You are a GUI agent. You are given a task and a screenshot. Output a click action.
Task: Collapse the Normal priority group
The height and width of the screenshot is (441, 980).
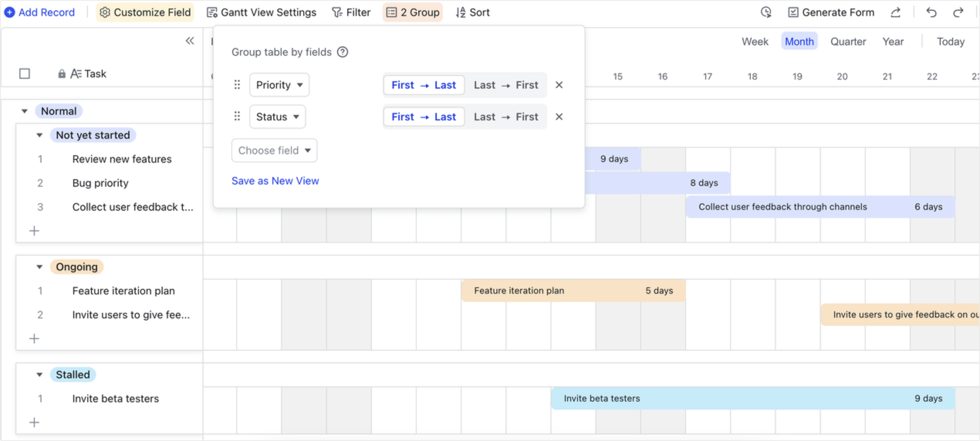tap(25, 111)
